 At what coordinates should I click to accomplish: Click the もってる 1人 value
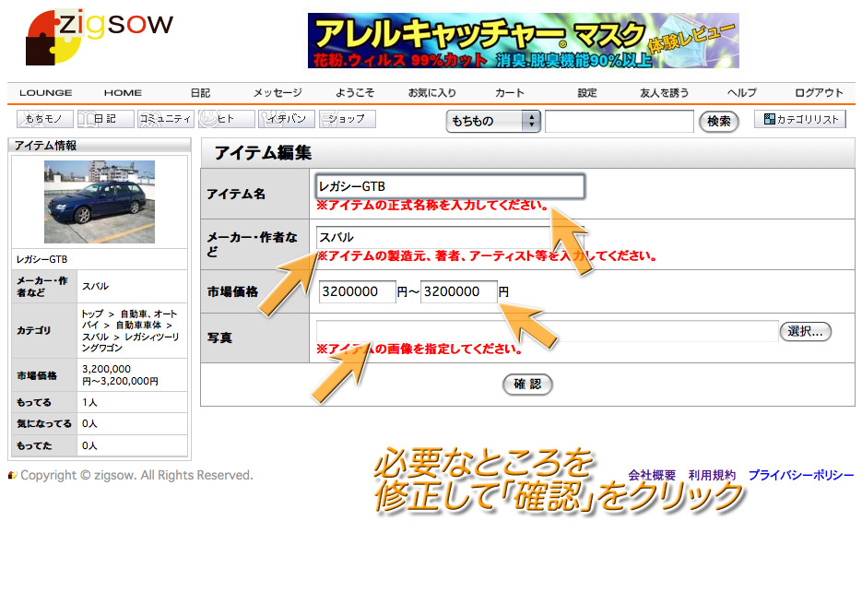point(89,403)
